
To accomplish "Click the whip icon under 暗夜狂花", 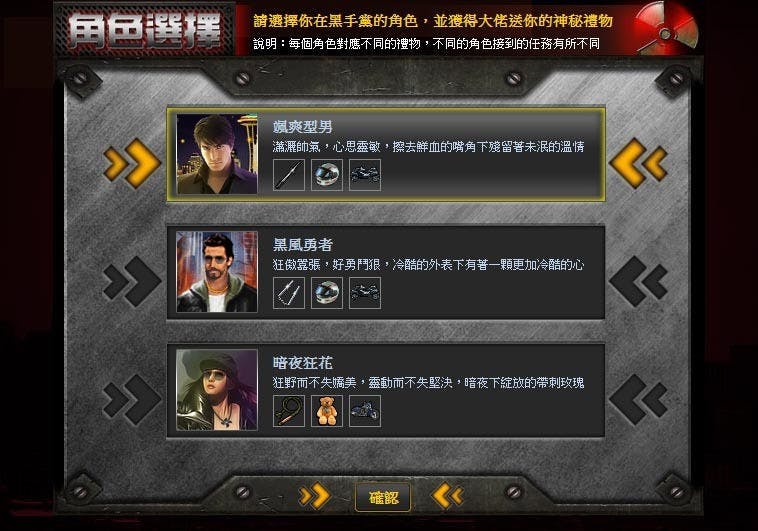I will pos(289,411).
